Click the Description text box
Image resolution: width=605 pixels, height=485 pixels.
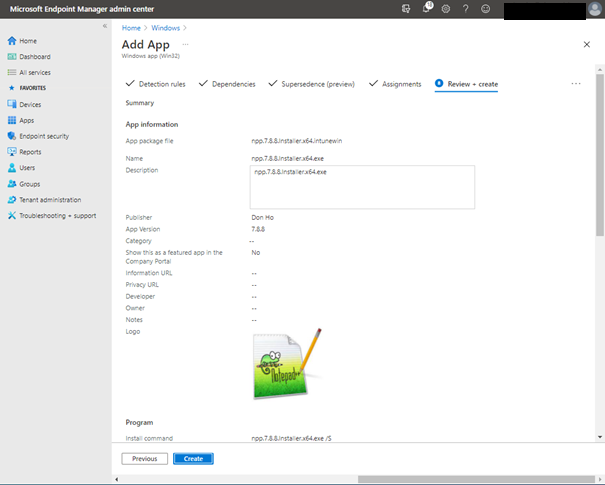tap(362, 187)
